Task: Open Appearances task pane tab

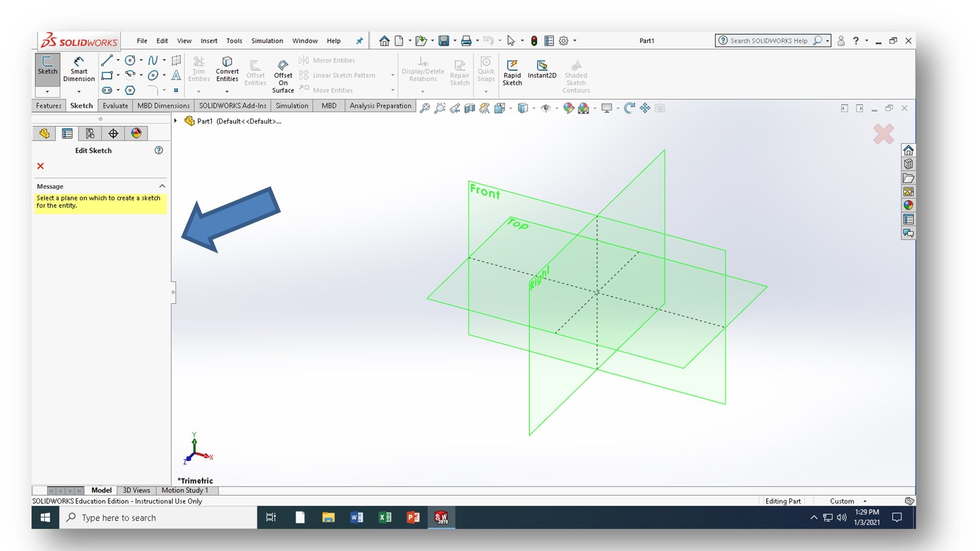Action: coord(908,206)
